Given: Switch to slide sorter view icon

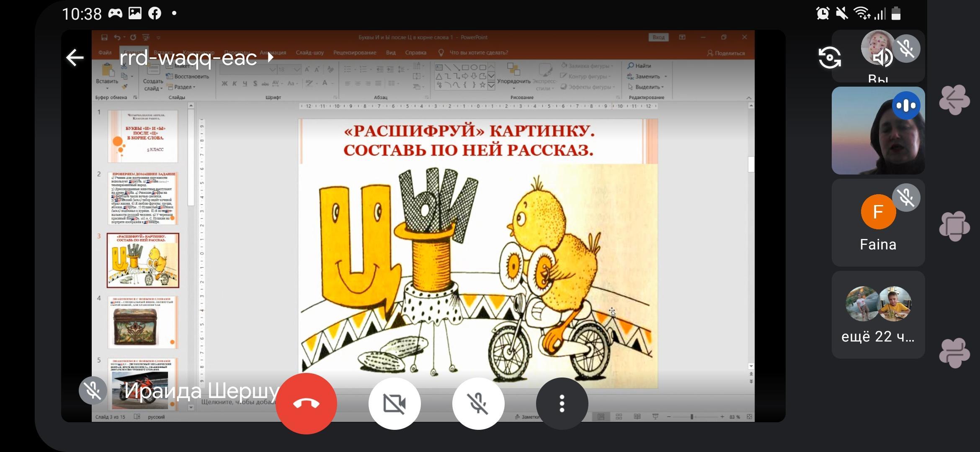Looking at the screenshot, I should tap(619, 417).
